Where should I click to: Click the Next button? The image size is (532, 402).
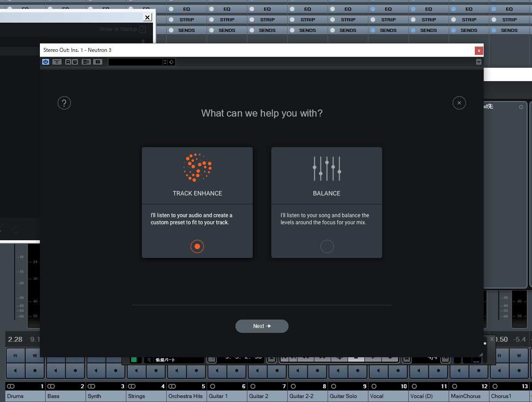pyautogui.click(x=262, y=326)
